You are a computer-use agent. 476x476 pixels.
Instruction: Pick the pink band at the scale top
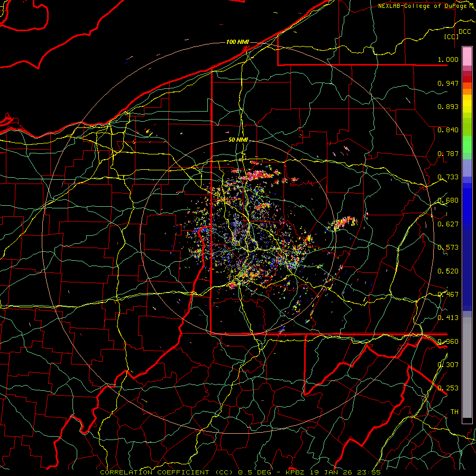[467, 56]
